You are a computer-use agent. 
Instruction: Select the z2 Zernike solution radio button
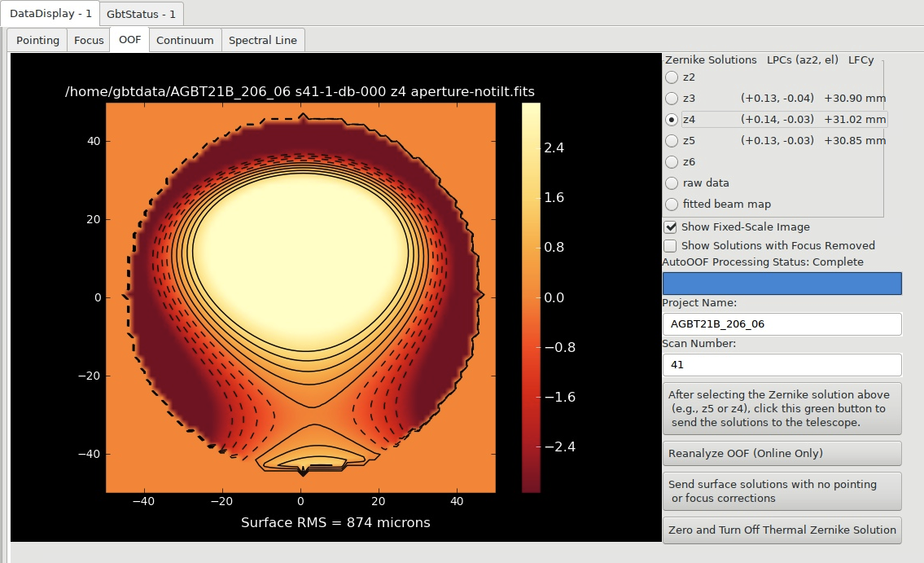click(x=672, y=77)
